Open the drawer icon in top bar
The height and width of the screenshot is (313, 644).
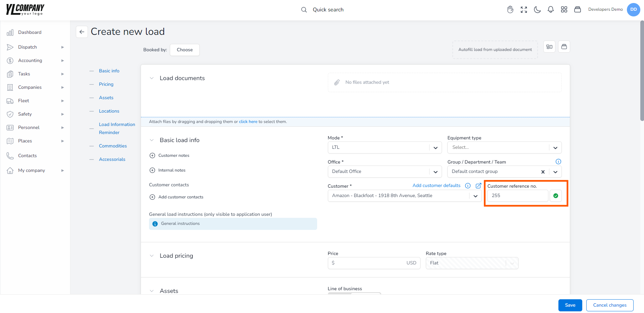click(x=578, y=10)
